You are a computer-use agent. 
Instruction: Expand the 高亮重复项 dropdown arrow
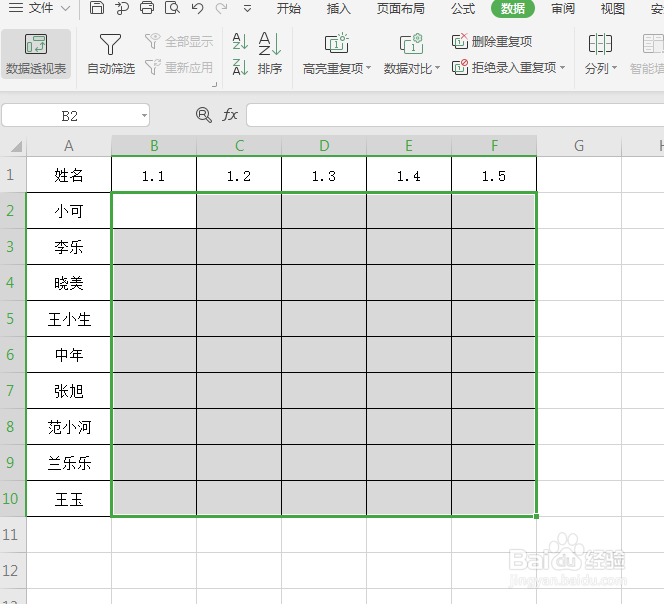(368, 68)
